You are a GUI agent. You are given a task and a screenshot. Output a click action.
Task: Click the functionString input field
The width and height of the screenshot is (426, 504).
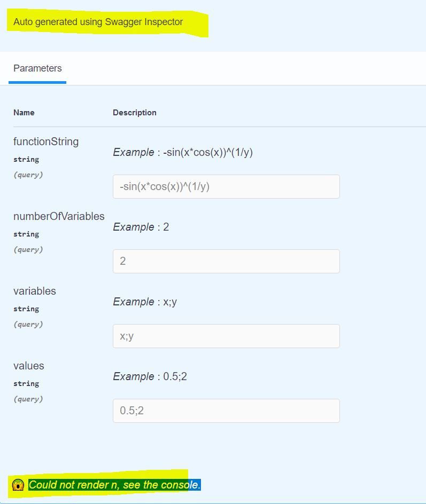tap(226, 187)
